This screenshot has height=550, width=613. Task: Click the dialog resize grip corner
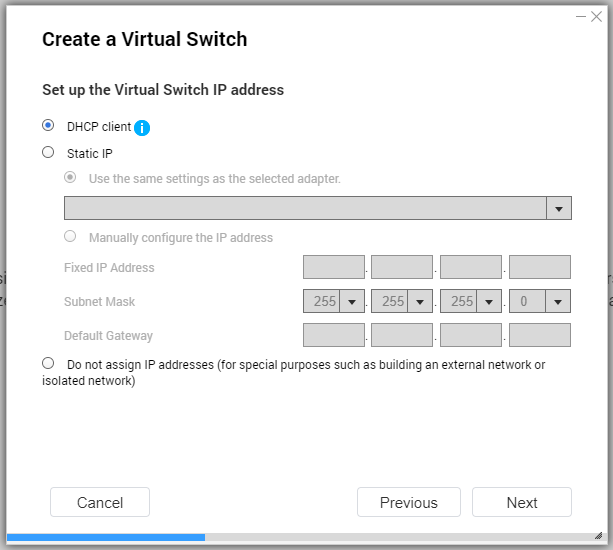click(599, 536)
